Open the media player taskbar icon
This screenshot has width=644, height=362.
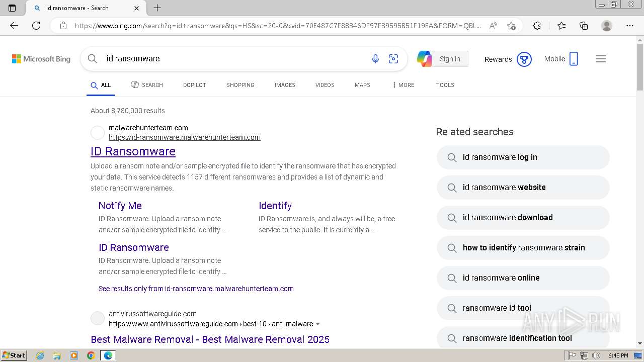click(x=74, y=355)
